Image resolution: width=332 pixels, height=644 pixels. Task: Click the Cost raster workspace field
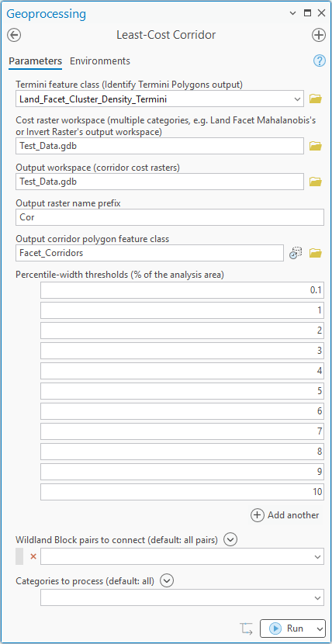tap(160, 146)
